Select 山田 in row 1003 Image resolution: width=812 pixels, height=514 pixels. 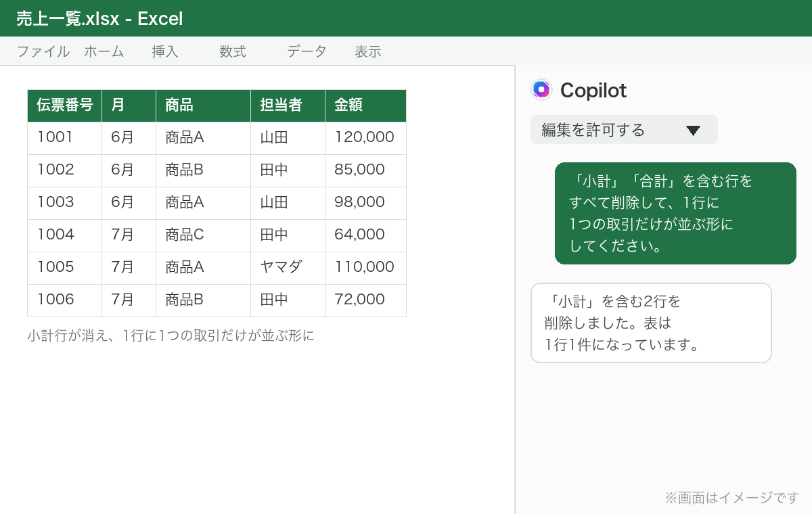click(x=288, y=203)
